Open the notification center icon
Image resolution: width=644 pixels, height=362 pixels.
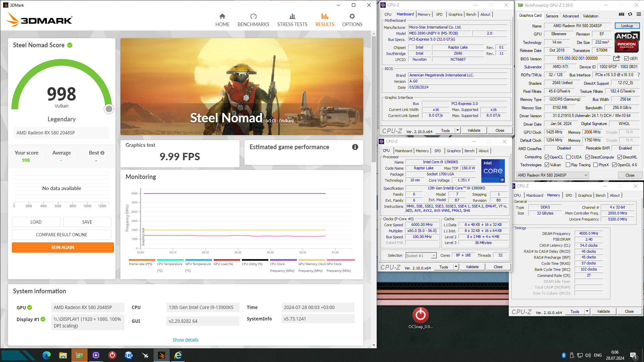click(634, 356)
